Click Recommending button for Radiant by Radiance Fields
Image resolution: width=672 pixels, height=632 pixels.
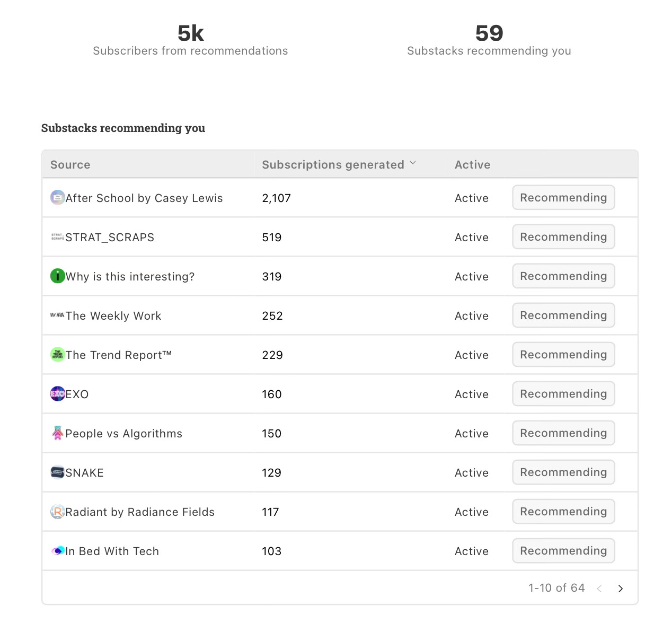(x=563, y=512)
